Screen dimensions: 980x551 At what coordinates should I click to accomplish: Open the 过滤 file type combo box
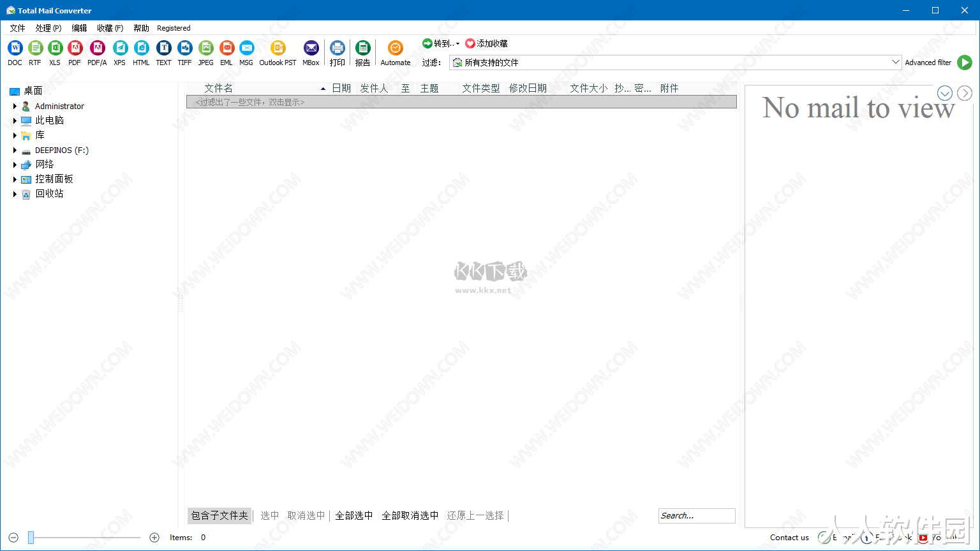pyautogui.click(x=675, y=62)
